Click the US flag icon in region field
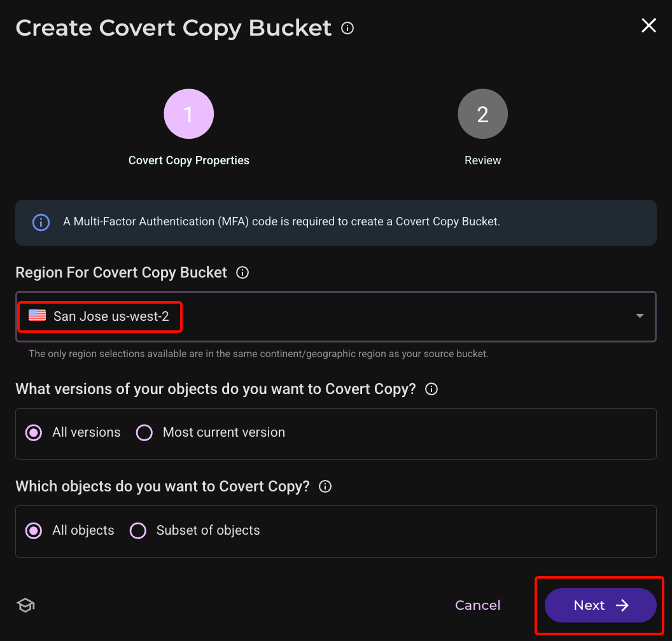 click(x=38, y=315)
